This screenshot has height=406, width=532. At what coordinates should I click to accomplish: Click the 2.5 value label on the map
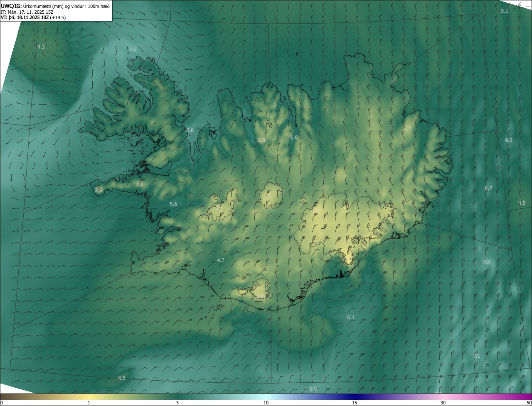pos(408,128)
